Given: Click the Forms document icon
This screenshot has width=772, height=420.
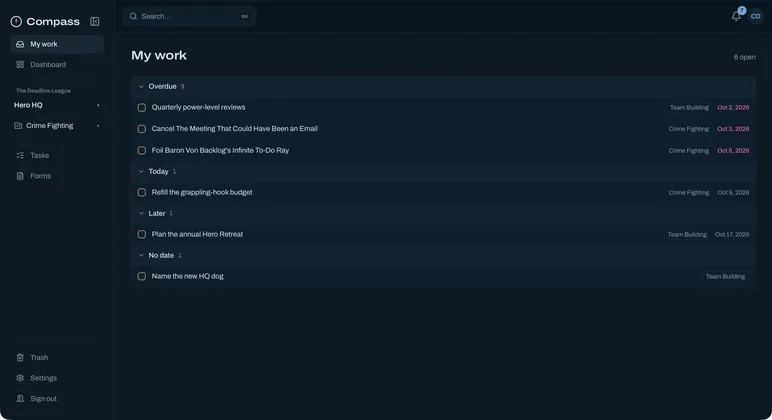Looking at the screenshot, I should 20,176.
